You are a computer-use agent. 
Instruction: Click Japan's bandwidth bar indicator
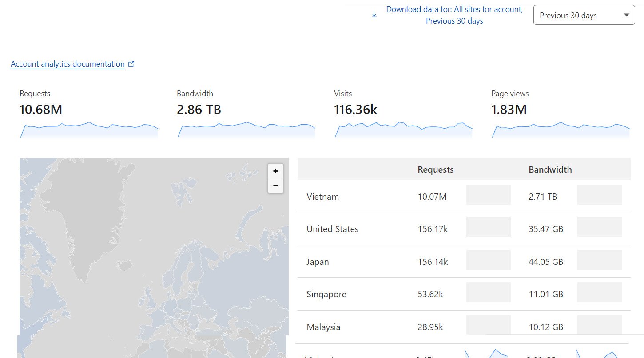(x=599, y=260)
